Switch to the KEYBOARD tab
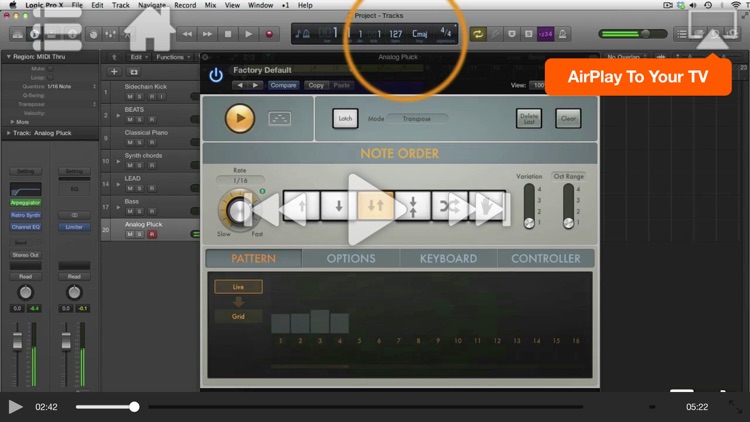 (x=448, y=258)
